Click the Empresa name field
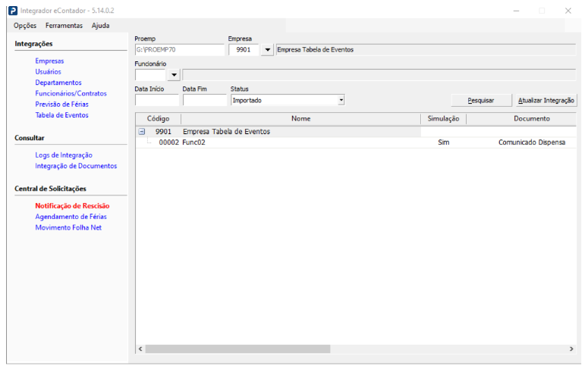 (x=426, y=50)
